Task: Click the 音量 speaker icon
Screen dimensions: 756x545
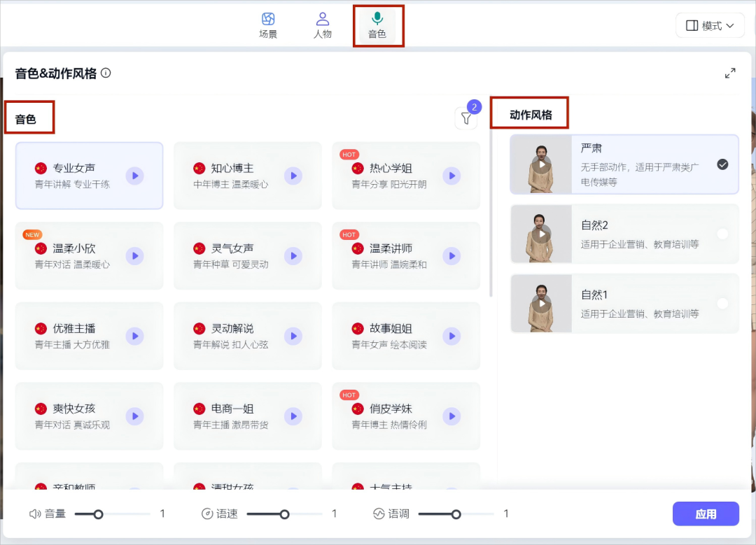Action: [35, 514]
